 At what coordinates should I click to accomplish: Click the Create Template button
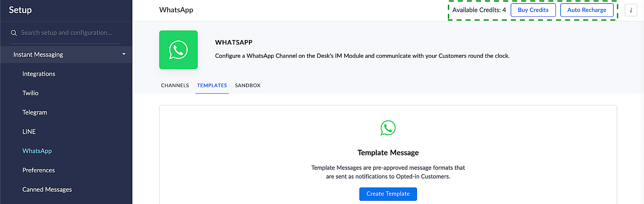tap(388, 194)
